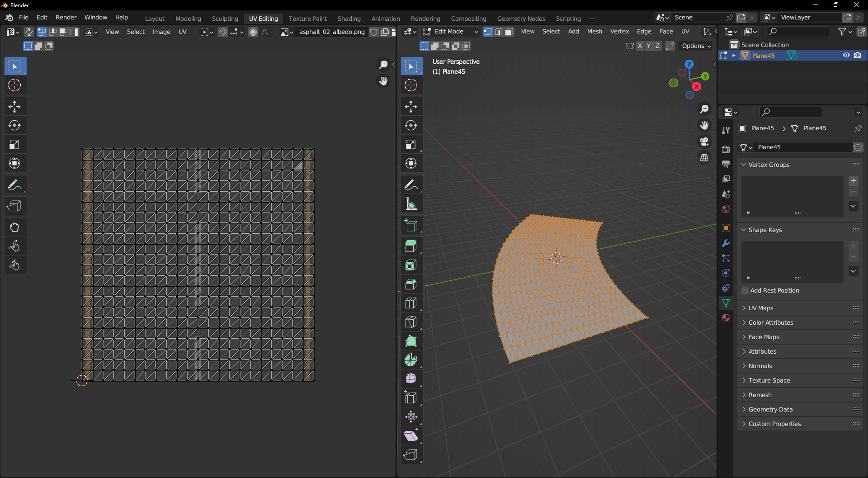The width and height of the screenshot is (868, 478).
Task: Open the Options dropdown in the viewport header
Action: point(695,46)
